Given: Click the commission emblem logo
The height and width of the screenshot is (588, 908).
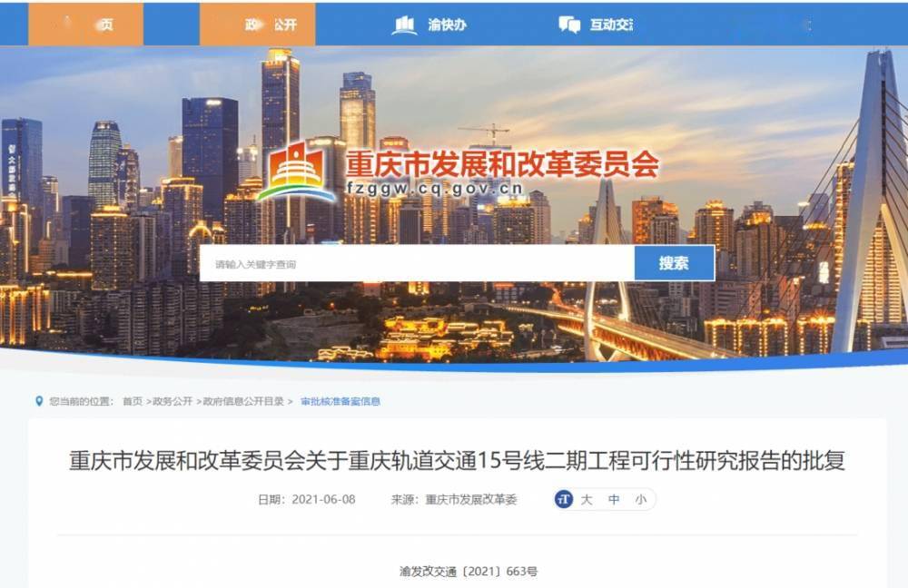Looking at the screenshot, I should point(296,171).
